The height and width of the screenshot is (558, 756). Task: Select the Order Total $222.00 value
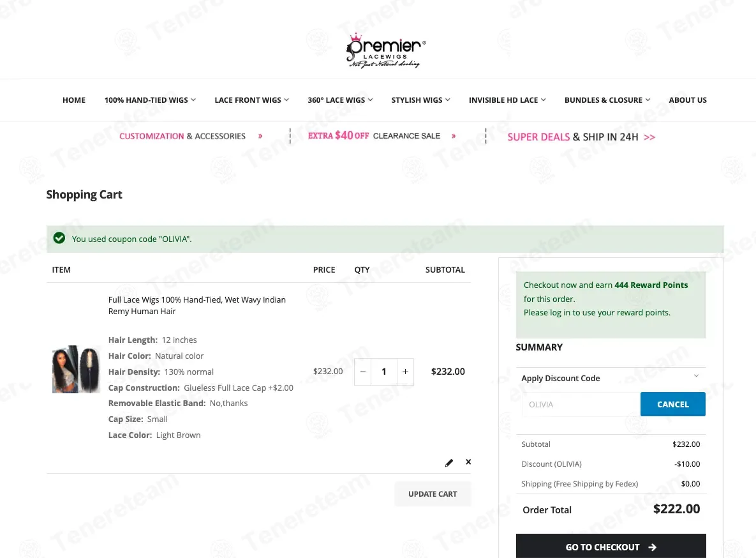click(676, 509)
